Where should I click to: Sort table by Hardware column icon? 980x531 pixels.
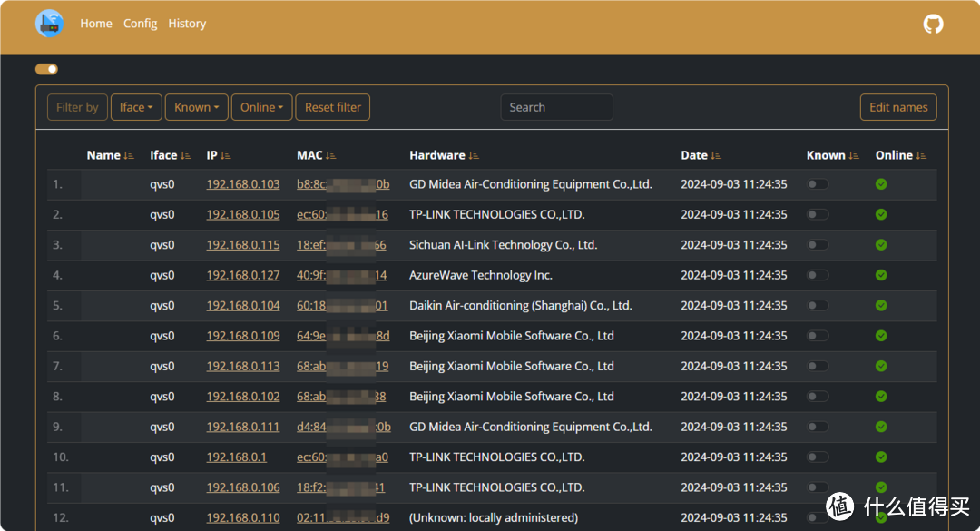[x=474, y=156]
